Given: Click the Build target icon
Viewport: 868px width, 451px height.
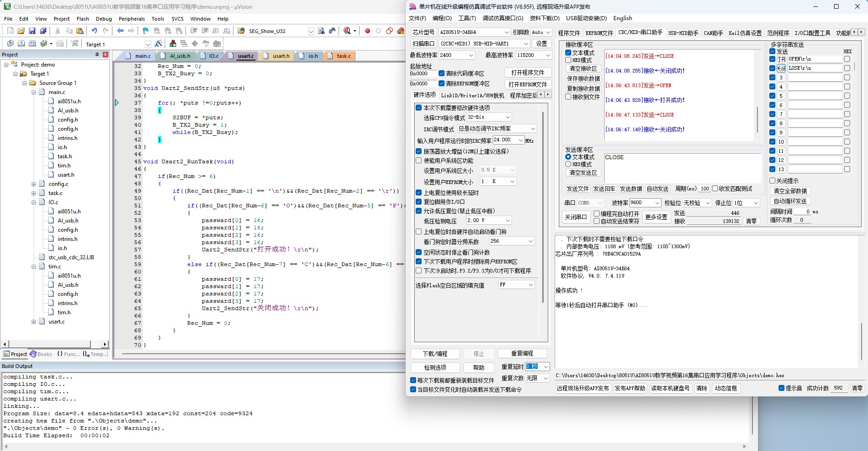Looking at the screenshot, I should click(x=21, y=44).
